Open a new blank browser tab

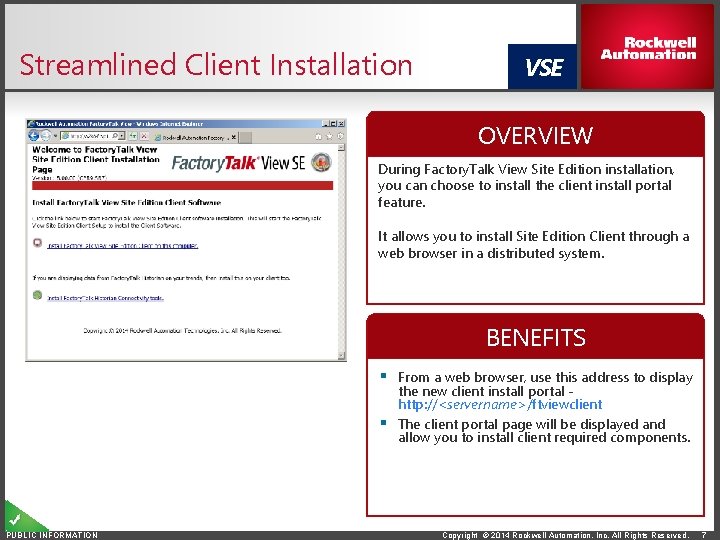point(246,137)
